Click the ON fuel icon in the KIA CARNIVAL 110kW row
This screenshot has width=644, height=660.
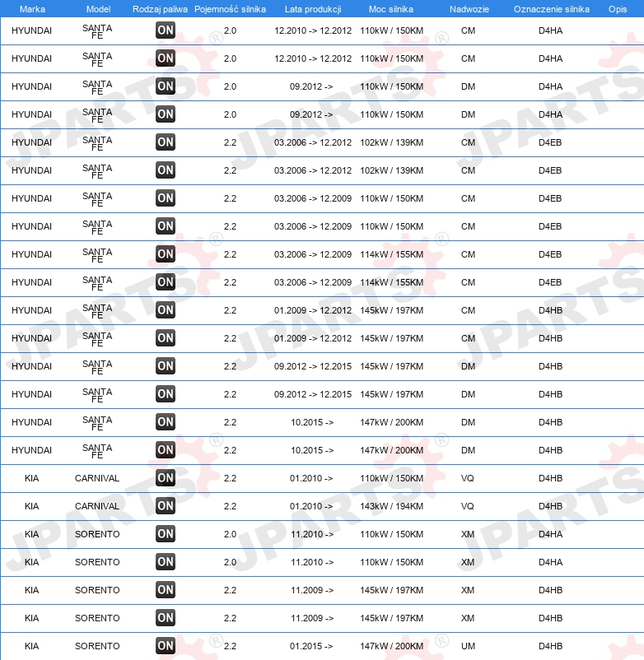coord(165,478)
